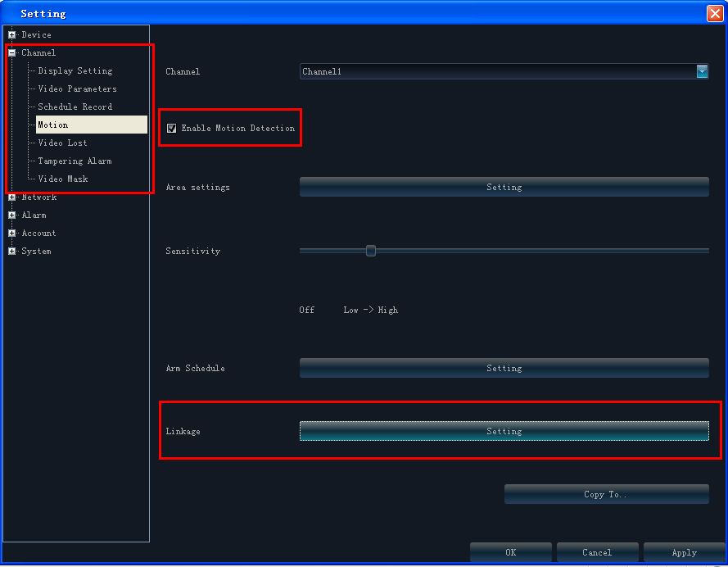728x567 pixels.
Task: Select Video Parameters in tree
Action: (78, 88)
